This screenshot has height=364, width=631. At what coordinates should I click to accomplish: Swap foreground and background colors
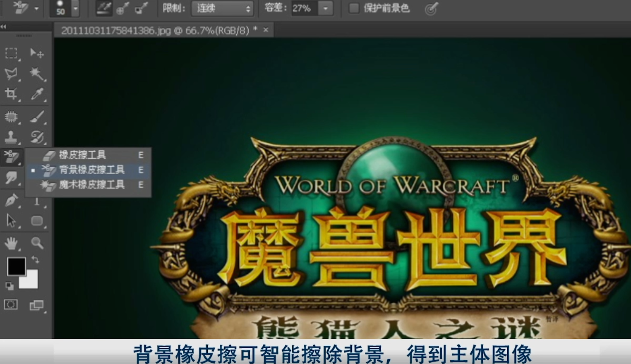coord(35,260)
